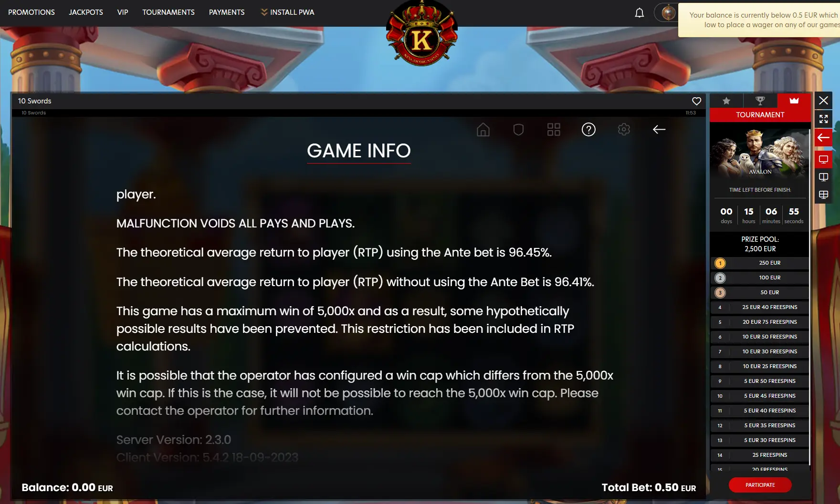Add 10 Swords to favorites heart
This screenshot has width=840, height=504.
tap(696, 101)
